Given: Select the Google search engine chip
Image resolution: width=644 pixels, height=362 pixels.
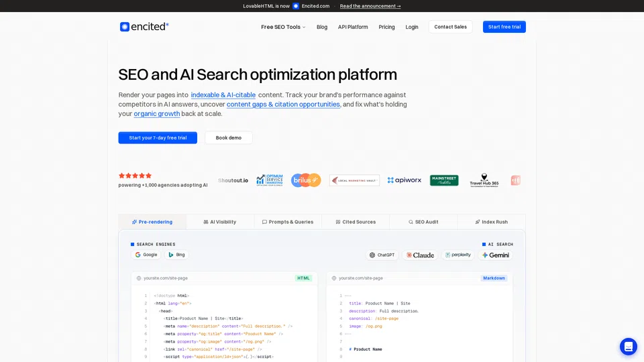Looking at the screenshot, I should pos(146,255).
